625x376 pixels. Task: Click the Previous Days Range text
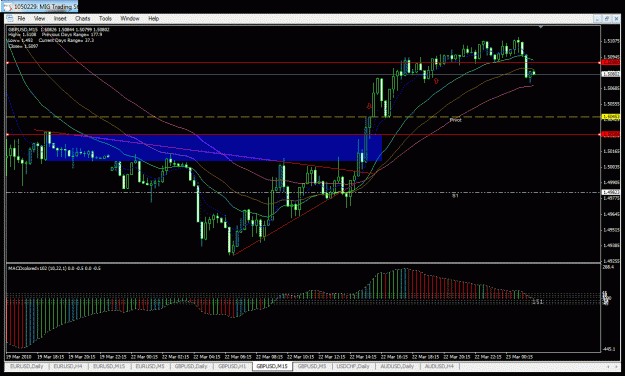coord(72,35)
